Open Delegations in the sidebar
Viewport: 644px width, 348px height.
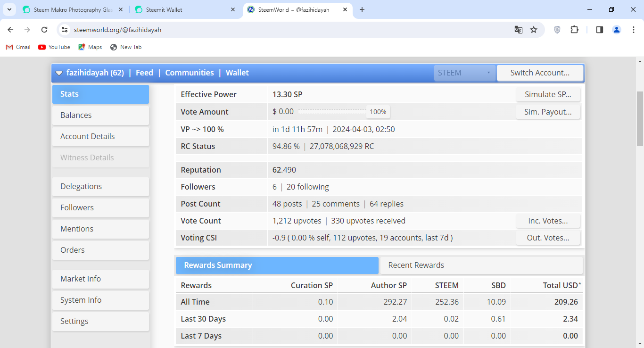point(100,187)
